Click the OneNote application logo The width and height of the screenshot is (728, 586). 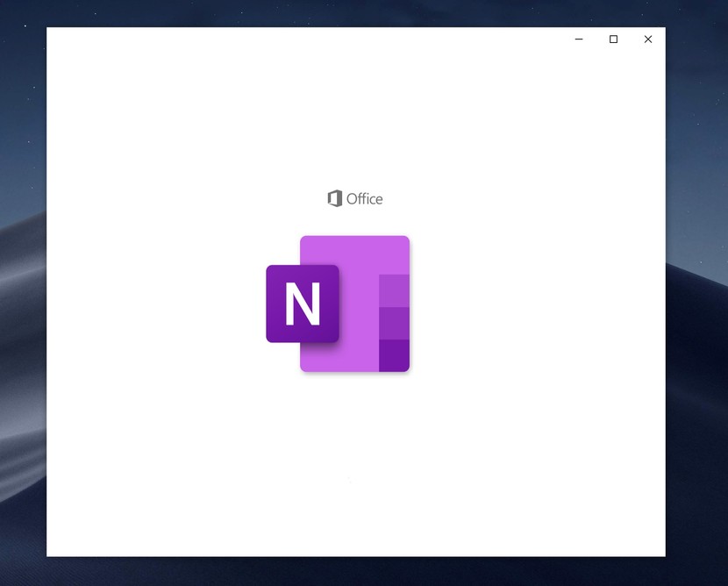tap(338, 304)
